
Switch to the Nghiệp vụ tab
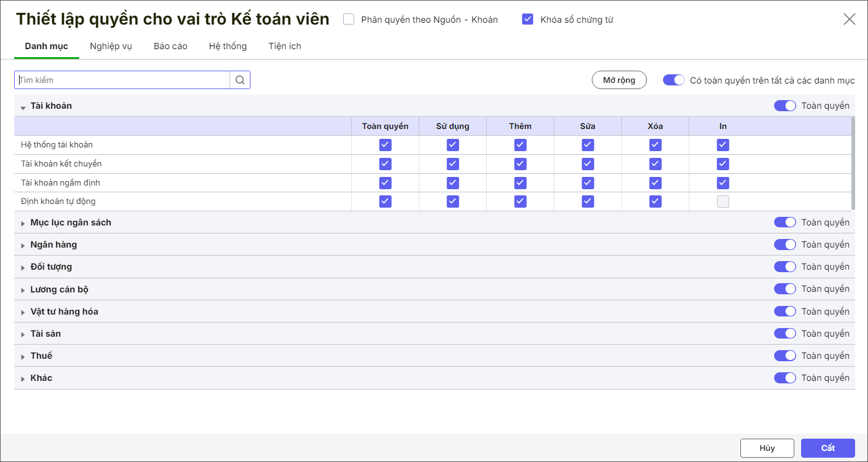pos(110,46)
